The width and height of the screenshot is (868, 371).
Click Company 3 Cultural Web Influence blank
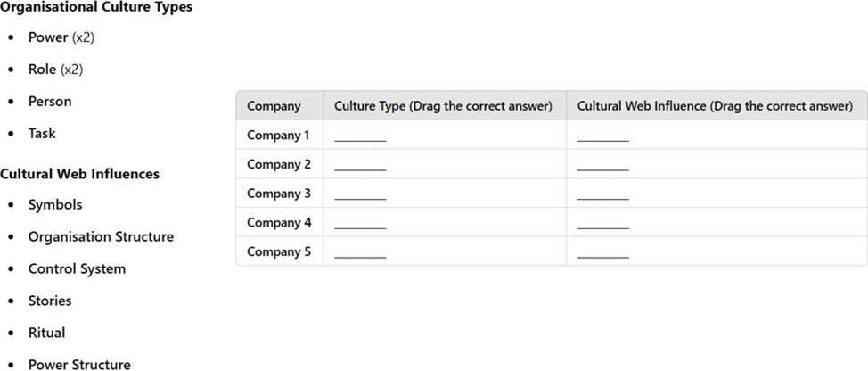point(602,196)
